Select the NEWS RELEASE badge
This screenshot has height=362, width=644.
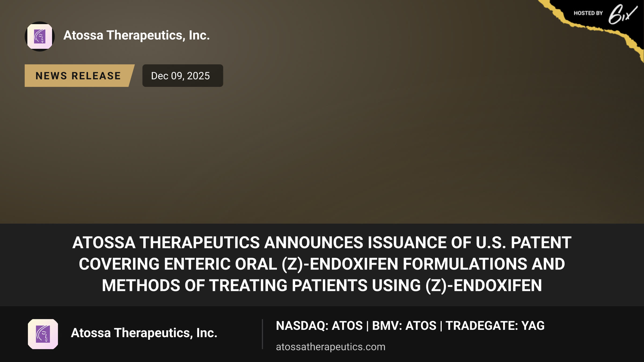click(79, 76)
